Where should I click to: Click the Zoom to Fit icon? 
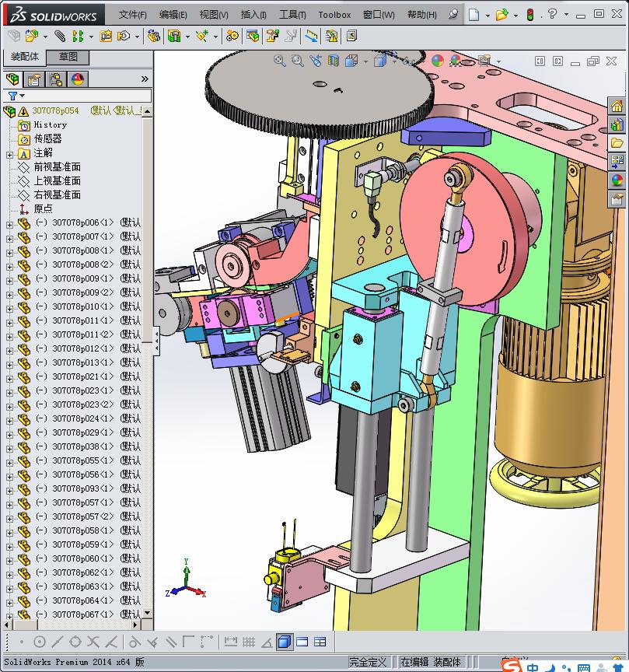pyautogui.click(x=280, y=61)
